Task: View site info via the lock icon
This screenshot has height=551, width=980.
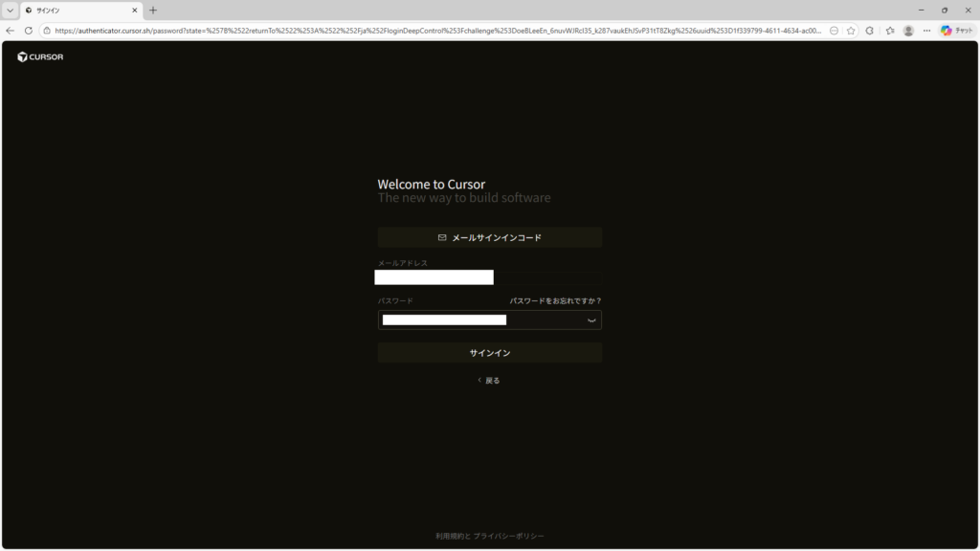Action: (x=46, y=31)
